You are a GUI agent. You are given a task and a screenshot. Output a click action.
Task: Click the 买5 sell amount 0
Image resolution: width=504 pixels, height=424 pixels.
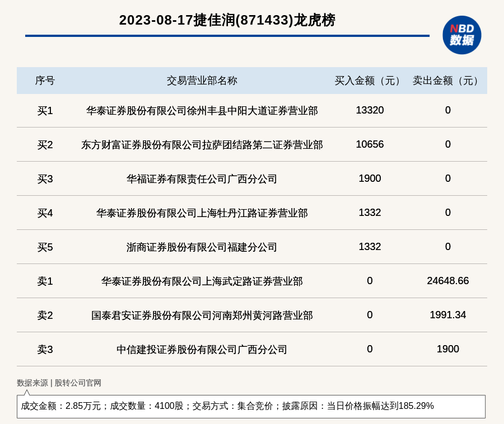tap(448, 247)
